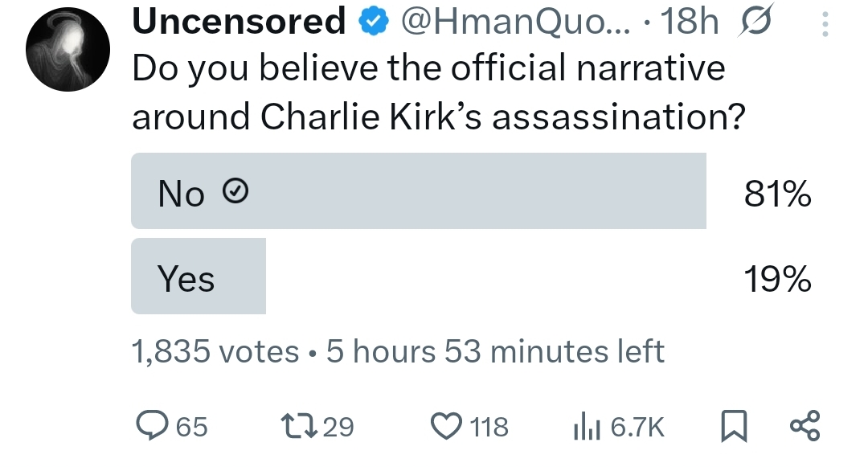This screenshot has height=467, width=868.
Task: Click the checkmark beside "No"
Action: tap(234, 191)
